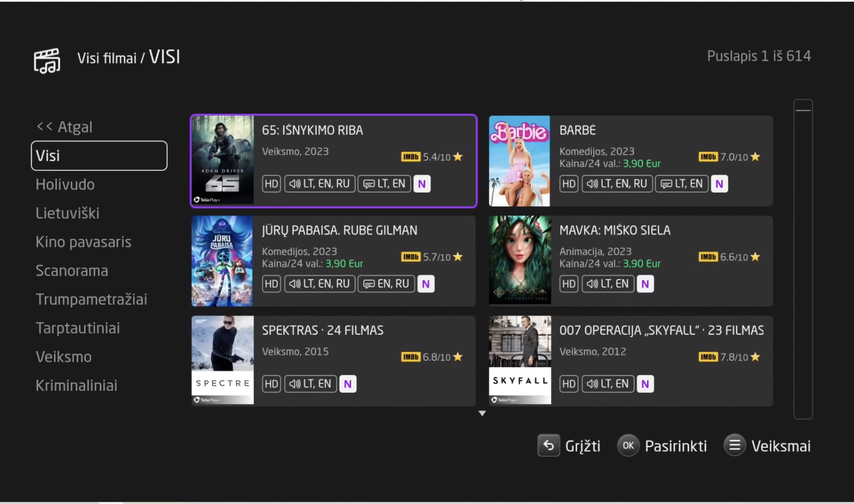Viewport: 854px width, 504px height.
Task: Click the audio languages badge on 65: Išnykimo riba
Action: coord(319,184)
